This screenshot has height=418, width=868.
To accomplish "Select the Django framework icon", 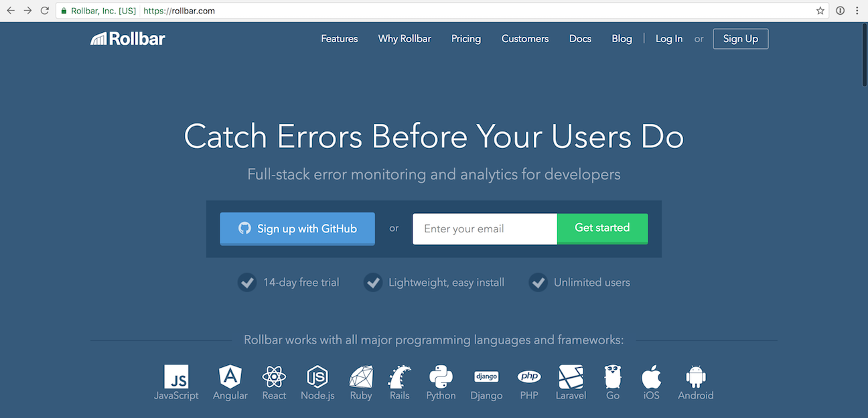I will click(x=486, y=376).
